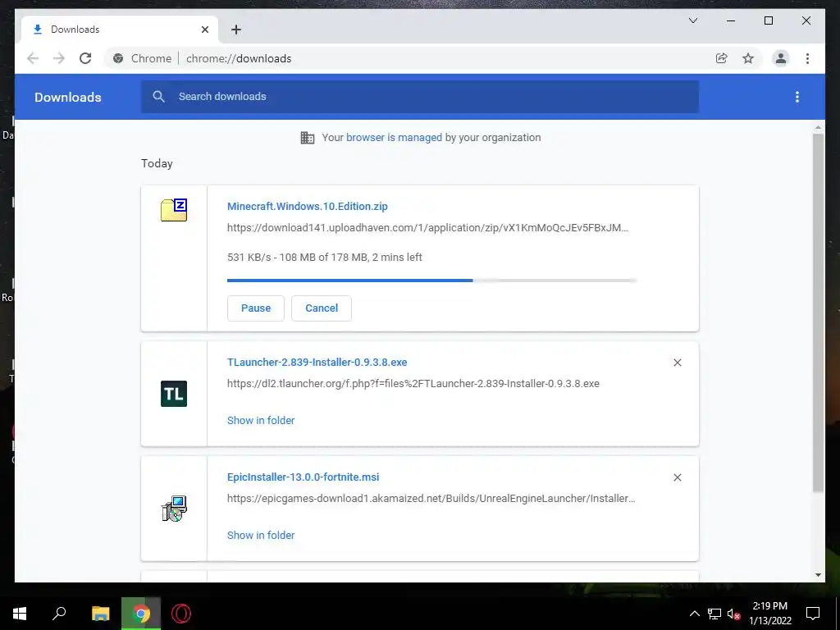This screenshot has height=630, width=840.
Task: Bookmark this page with the star
Action: pos(748,58)
